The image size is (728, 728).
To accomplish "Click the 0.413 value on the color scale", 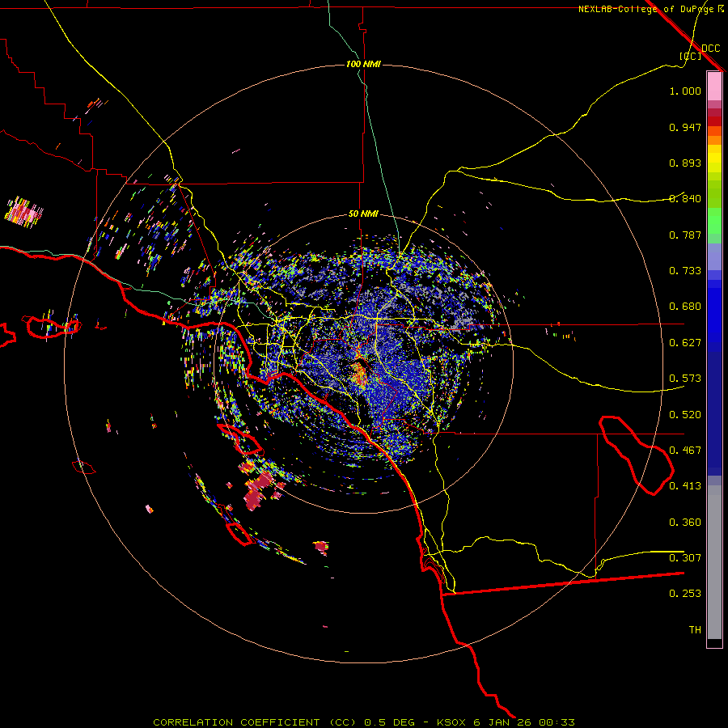I will pos(685,486).
